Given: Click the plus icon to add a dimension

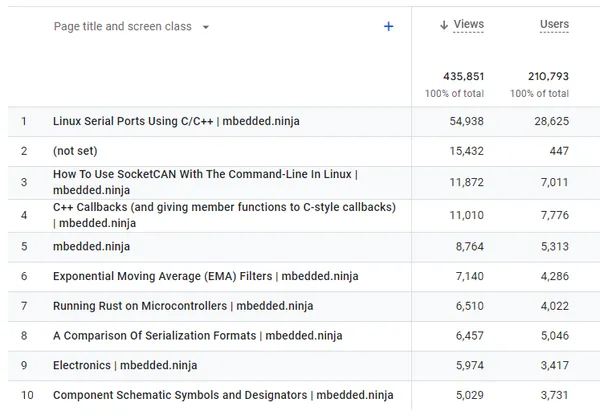Looking at the screenshot, I should (x=389, y=27).
